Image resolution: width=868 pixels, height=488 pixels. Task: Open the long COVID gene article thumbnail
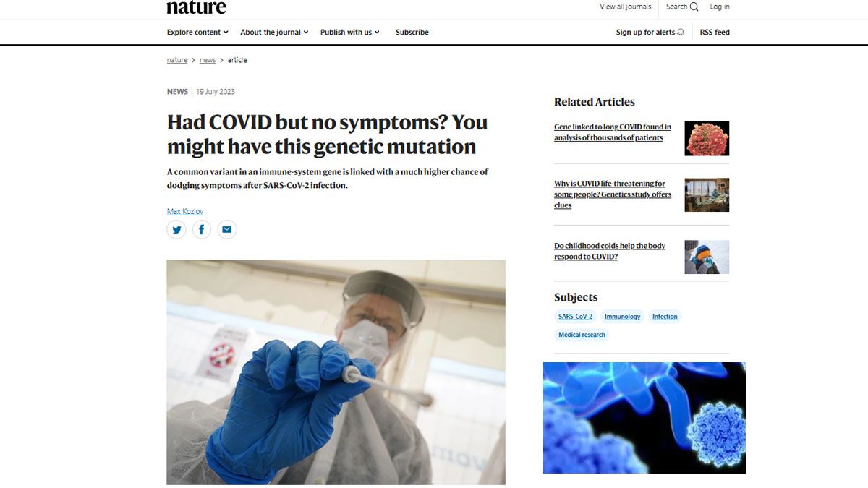pyautogui.click(x=707, y=138)
